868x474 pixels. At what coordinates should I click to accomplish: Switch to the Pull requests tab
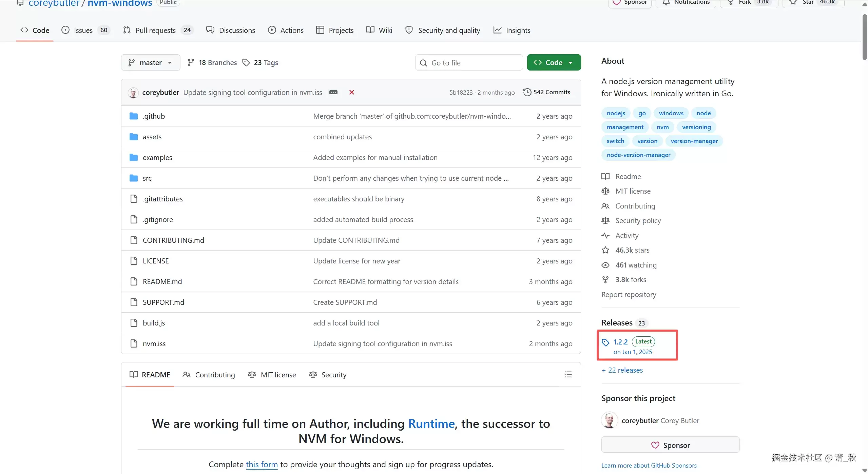(x=158, y=30)
